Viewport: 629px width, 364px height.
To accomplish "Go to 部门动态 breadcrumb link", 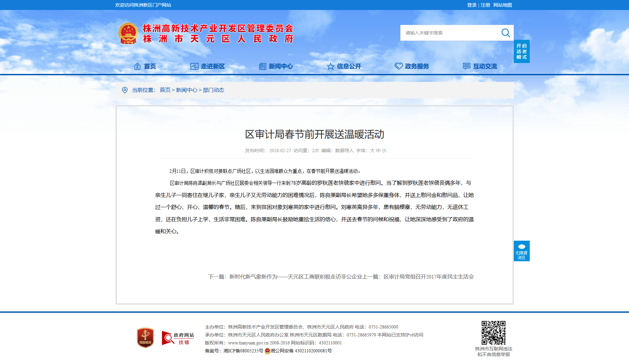I will [x=213, y=90].
